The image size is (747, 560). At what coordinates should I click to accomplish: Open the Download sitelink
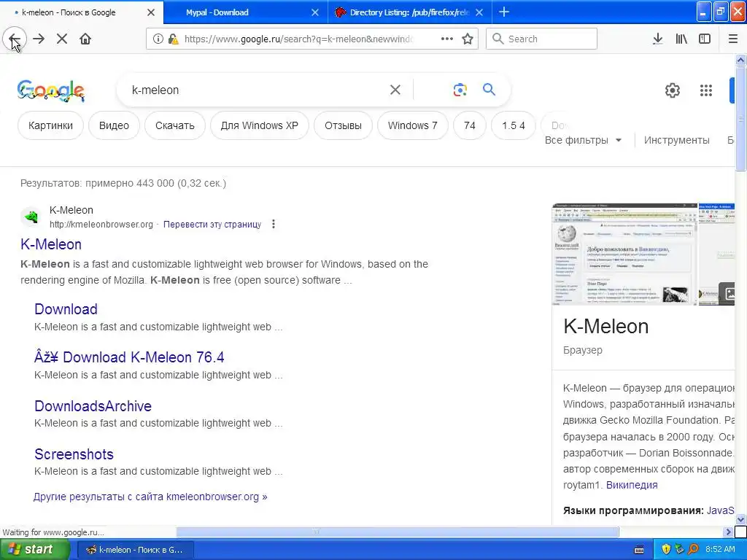tap(66, 309)
